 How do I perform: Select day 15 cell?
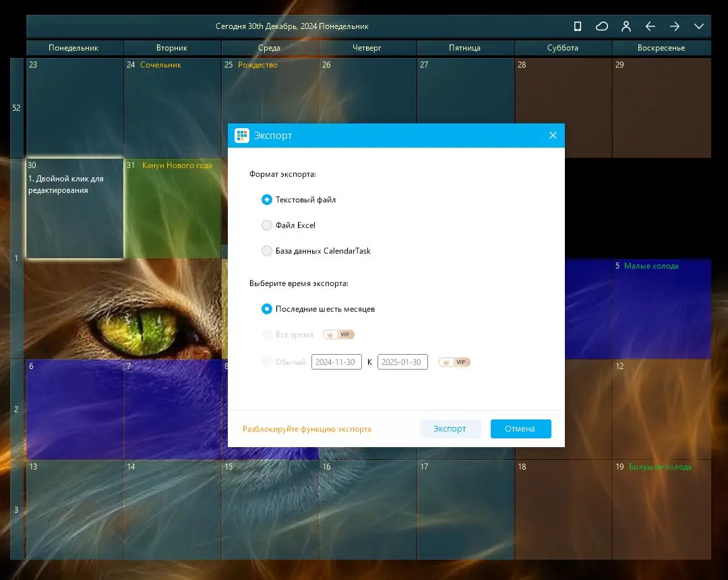click(270, 509)
